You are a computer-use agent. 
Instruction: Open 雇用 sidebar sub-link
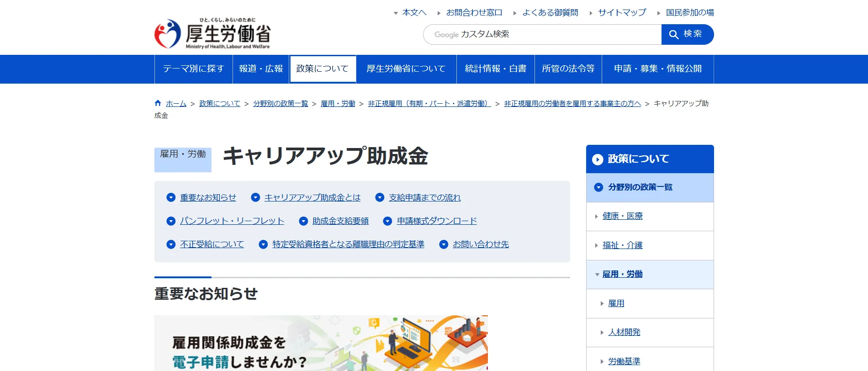coord(616,303)
